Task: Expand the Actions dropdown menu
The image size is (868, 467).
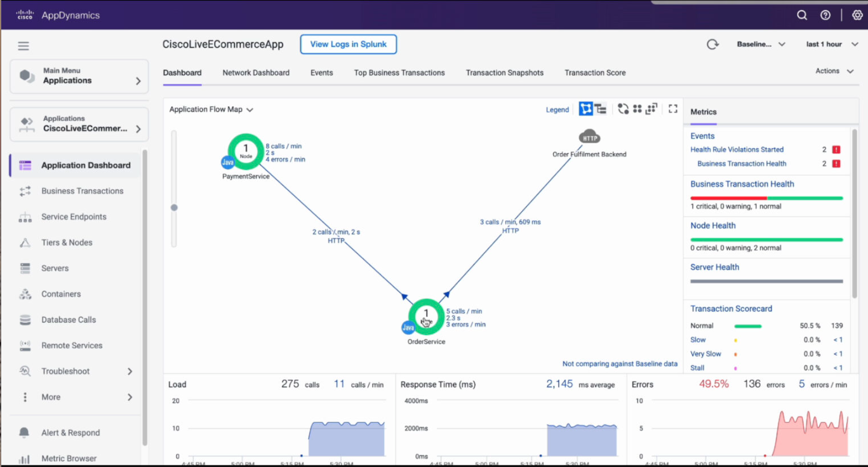Action: click(834, 71)
